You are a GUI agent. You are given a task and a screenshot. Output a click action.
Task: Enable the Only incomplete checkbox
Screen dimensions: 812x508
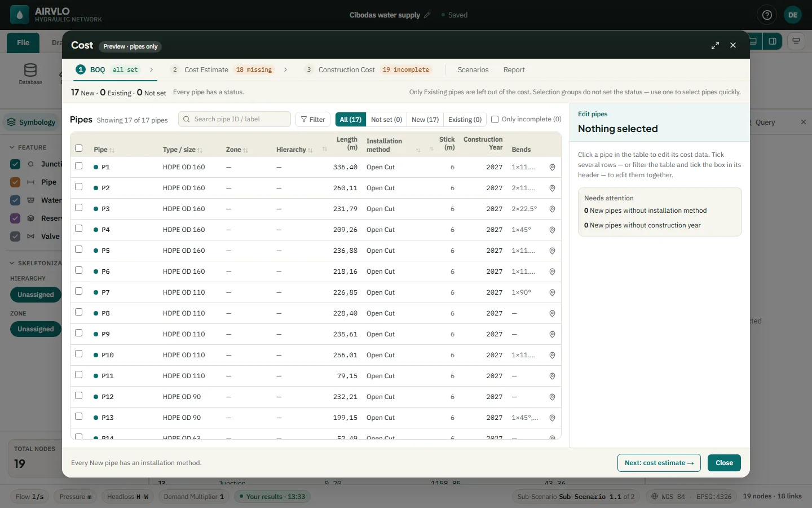(x=495, y=119)
